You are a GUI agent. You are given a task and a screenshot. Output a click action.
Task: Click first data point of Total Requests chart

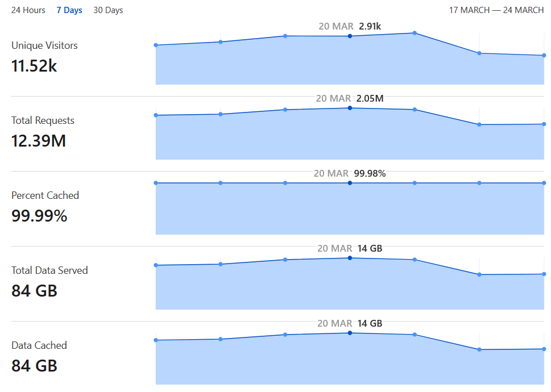[156, 115]
